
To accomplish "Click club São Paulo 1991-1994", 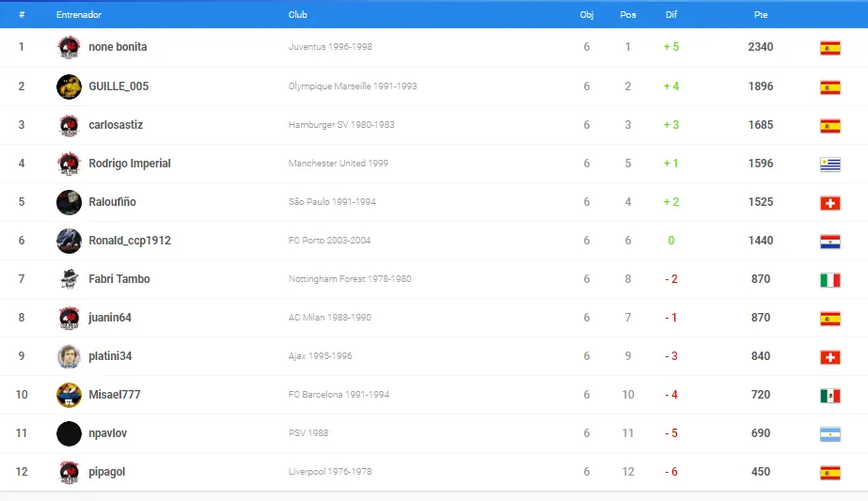I will (x=332, y=202).
